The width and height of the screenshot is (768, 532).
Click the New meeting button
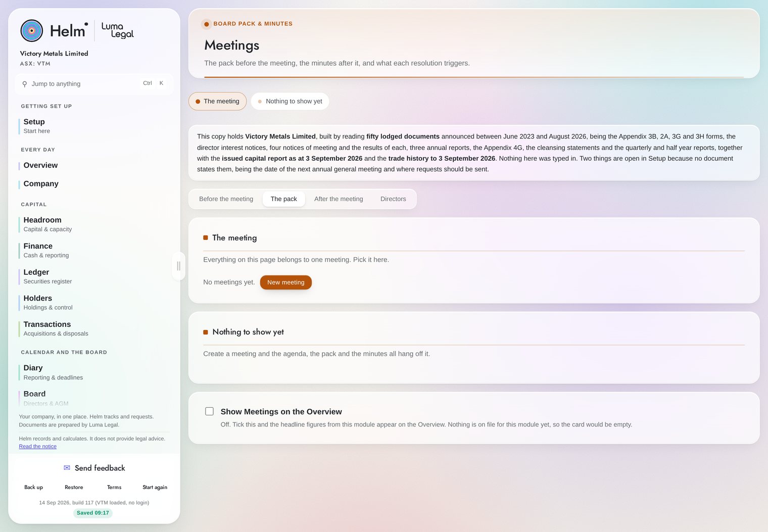[x=285, y=282]
